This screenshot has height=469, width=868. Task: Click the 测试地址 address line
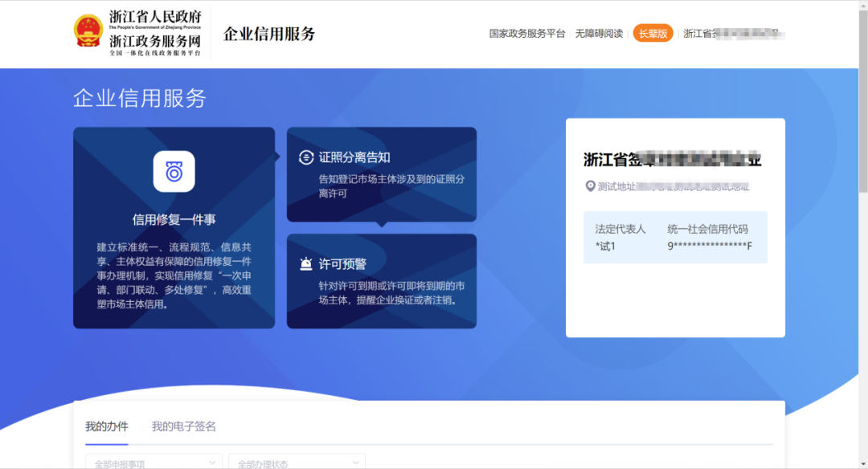pos(674,186)
